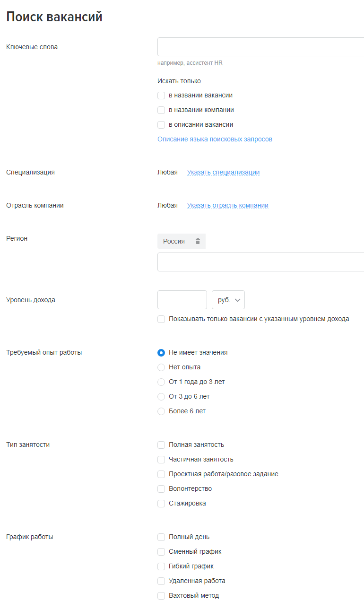Screen dimensions: 364x610
Task: Remove the «Россия» region using the trash icon
Action: pyautogui.click(x=198, y=241)
